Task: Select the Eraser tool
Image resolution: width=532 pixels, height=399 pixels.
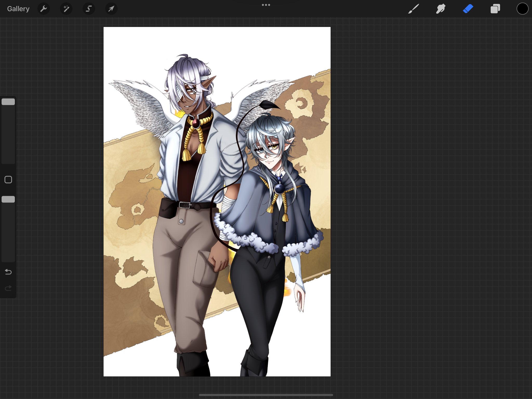Action: (x=468, y=9)
